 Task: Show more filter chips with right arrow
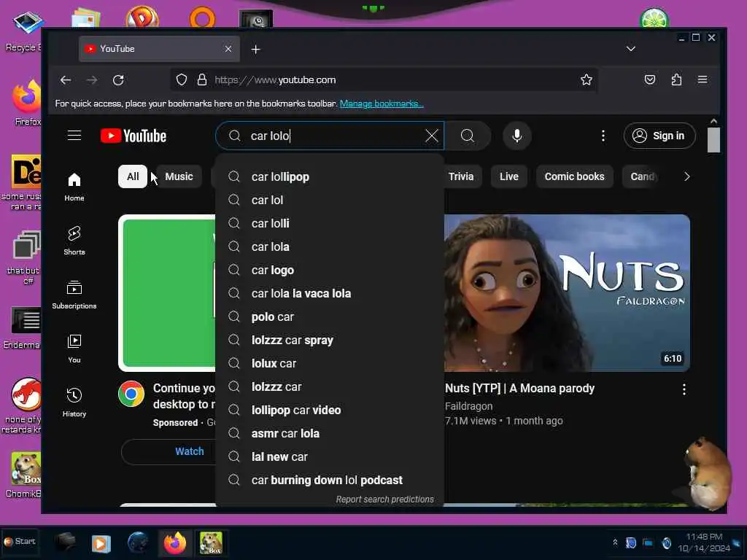pos(686,176)
